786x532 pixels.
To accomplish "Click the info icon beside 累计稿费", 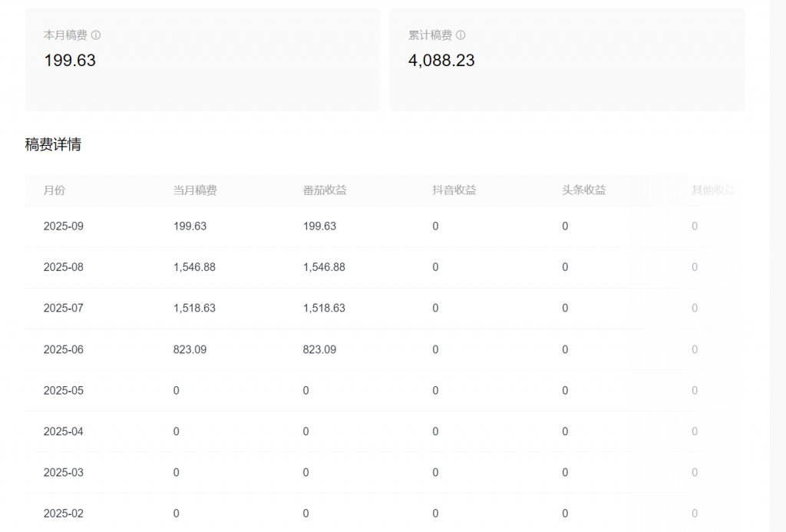I will coord(461,35).
